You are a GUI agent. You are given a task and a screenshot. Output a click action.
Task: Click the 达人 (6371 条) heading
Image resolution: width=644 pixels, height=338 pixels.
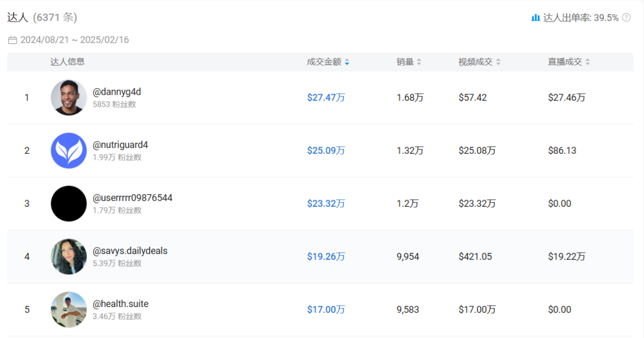42,17
